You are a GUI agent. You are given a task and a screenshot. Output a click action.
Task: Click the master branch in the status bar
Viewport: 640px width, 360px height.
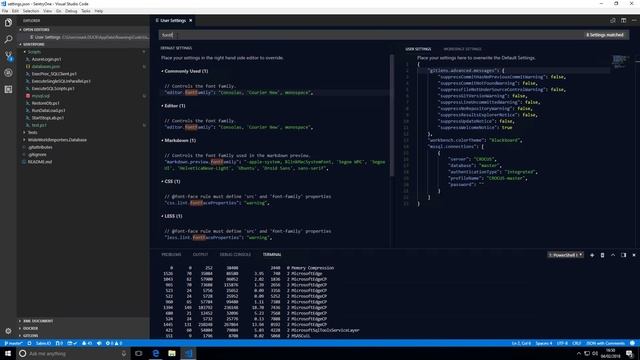(x=13, y=343)
